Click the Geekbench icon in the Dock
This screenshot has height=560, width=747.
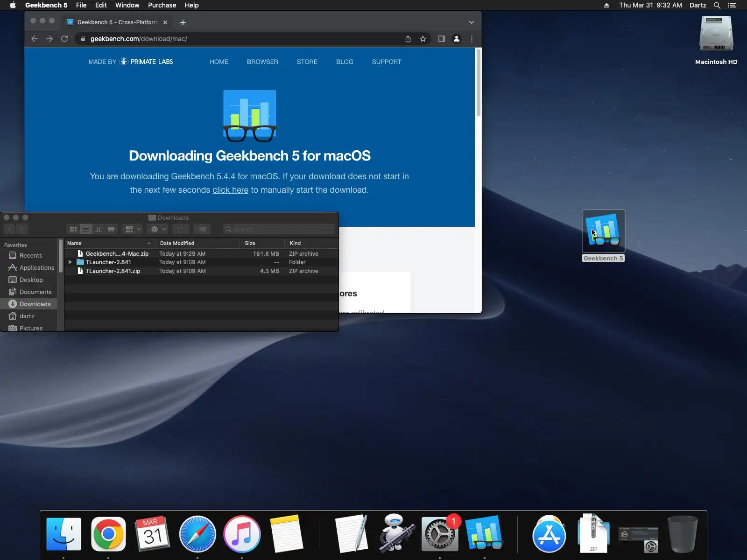click(x=484, y=533)
